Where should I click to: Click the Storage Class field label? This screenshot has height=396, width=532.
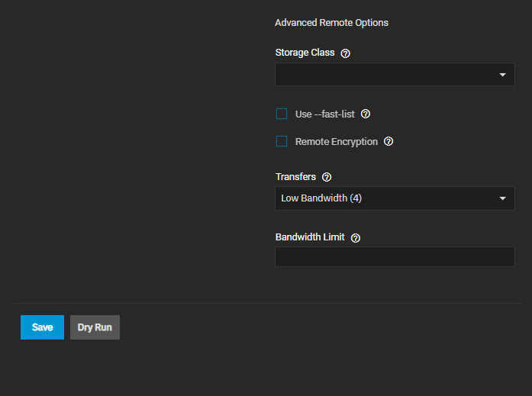[x=305, y=53]
